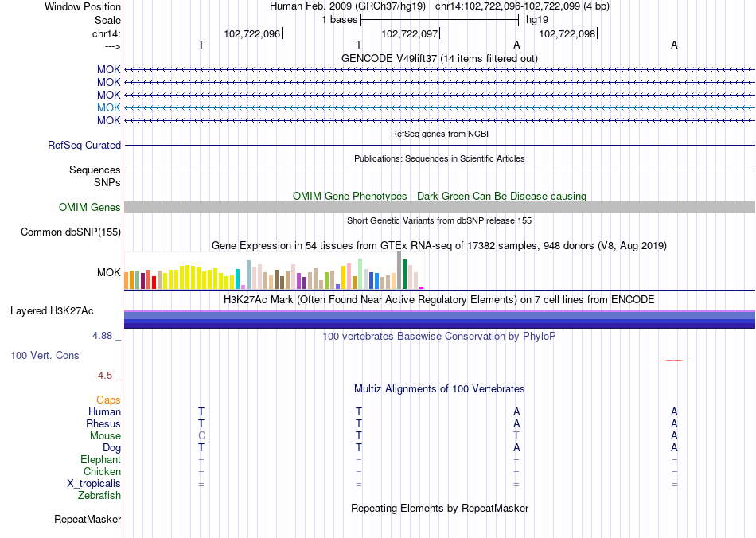This screenshot has width=756, height=538.
Task: Click the red PhyloP conservation mark
Action: (674, 360)
